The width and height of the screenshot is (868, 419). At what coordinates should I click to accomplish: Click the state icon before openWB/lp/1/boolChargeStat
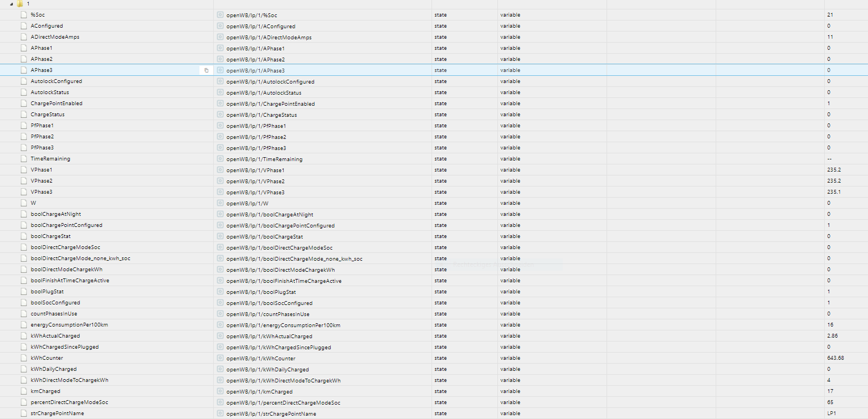coord(220,236)
